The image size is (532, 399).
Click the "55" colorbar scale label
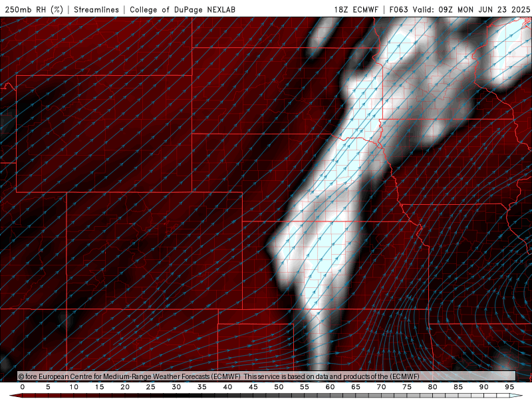pyautogui.click(x=305, y=387)
